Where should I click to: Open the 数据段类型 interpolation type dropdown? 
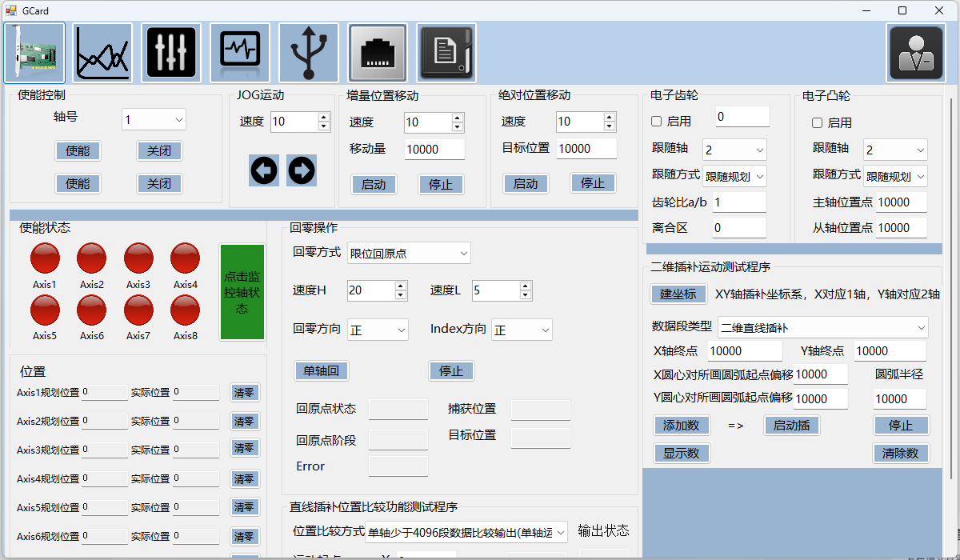[822, 326]
